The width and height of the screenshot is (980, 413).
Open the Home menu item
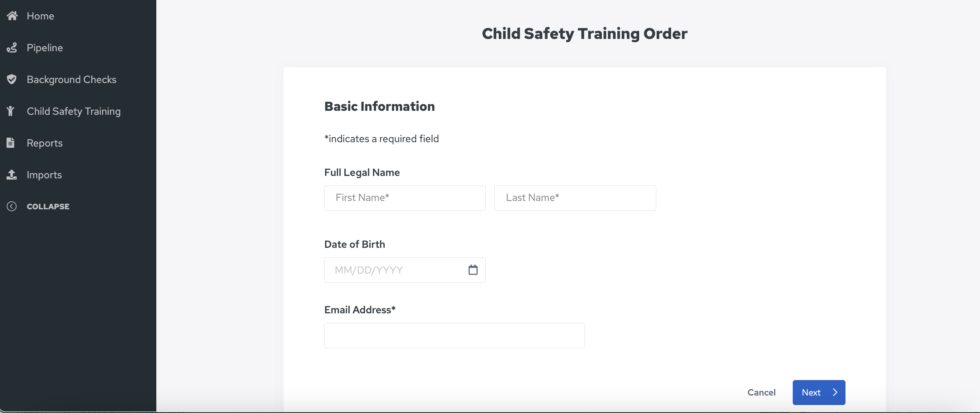tap(40, 16)
